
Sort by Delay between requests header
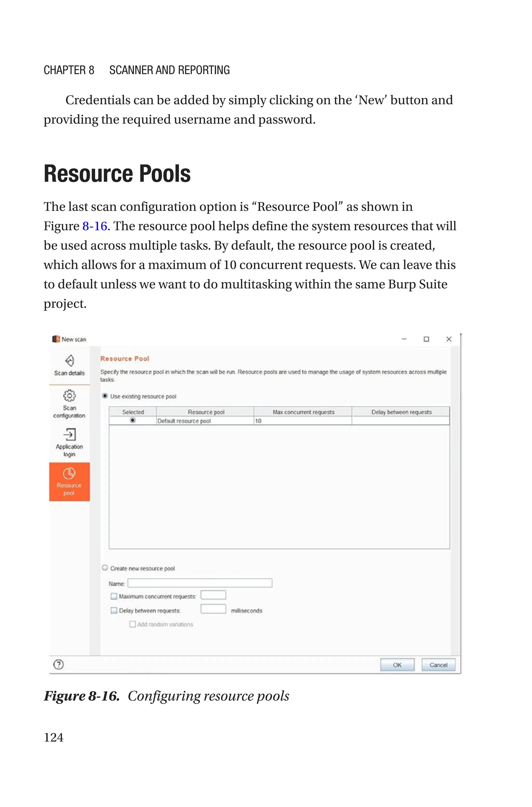point(401,412)
